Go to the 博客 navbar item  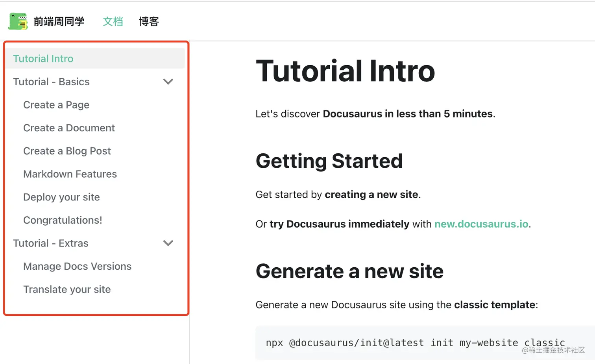[149, 22]
